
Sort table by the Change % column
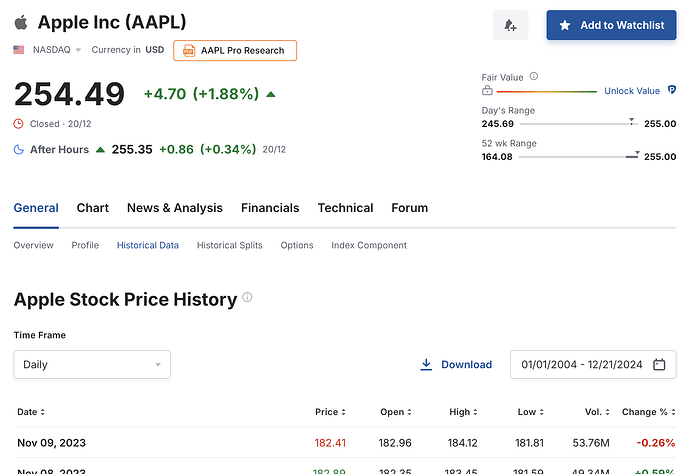[x=649, y=412]
